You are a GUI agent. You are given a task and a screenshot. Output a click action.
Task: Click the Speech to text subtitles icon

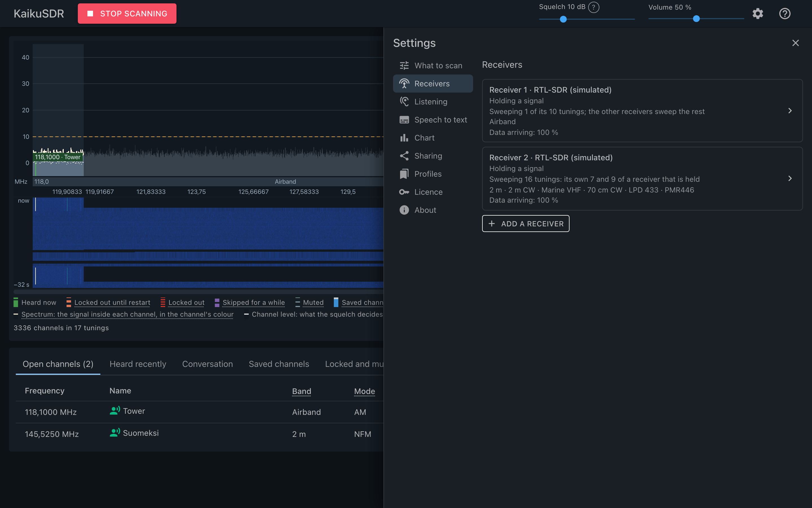click(x=404, y=120)
